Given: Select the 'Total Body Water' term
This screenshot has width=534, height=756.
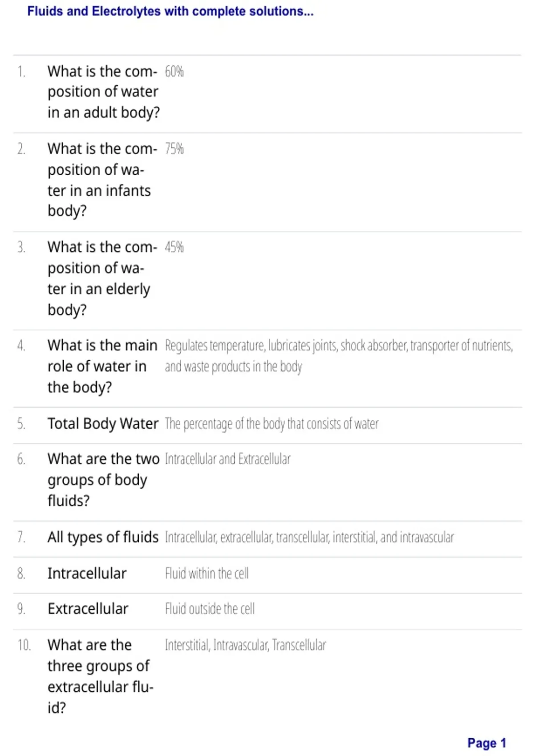Looking at the screenshot, I should coord(103,424).
